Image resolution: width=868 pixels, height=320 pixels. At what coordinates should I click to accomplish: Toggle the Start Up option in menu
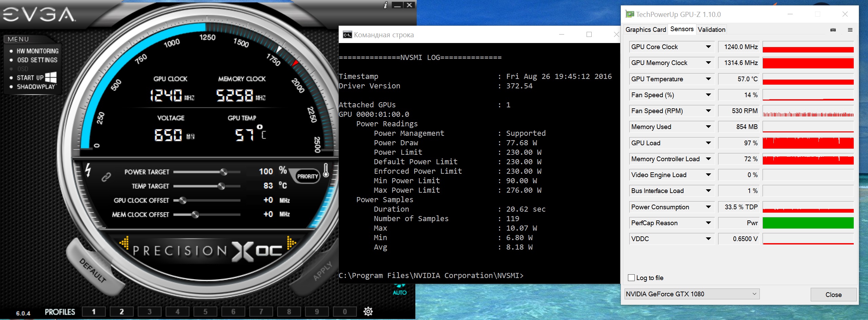point(31,78)
